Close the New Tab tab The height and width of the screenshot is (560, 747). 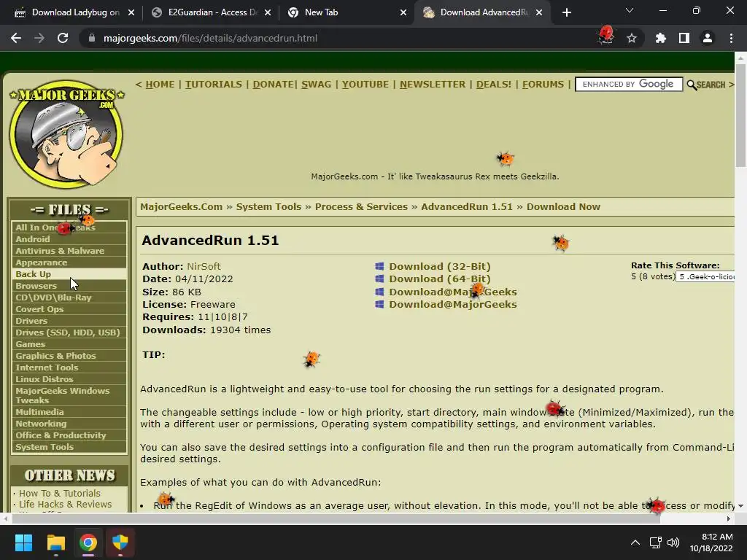tap(403, 12)
